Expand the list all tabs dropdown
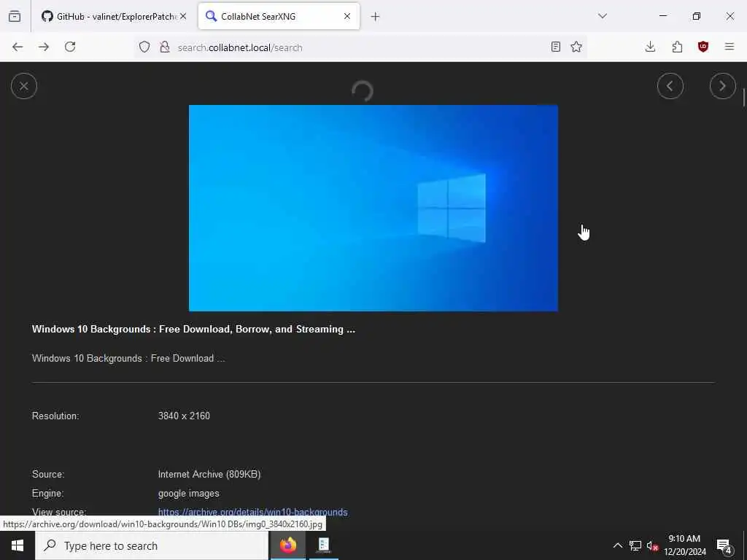Screen dimensions: 747x560 click(602, 16)
